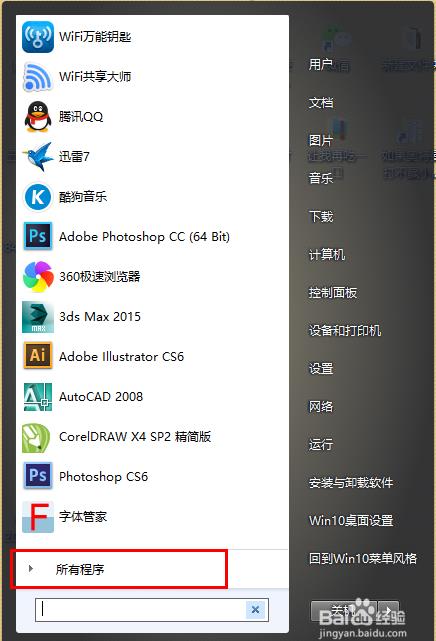This screenshot has width=436, height=641.
Task: Open 音乐 from the right panel
Action: click(x=321, y=178)
